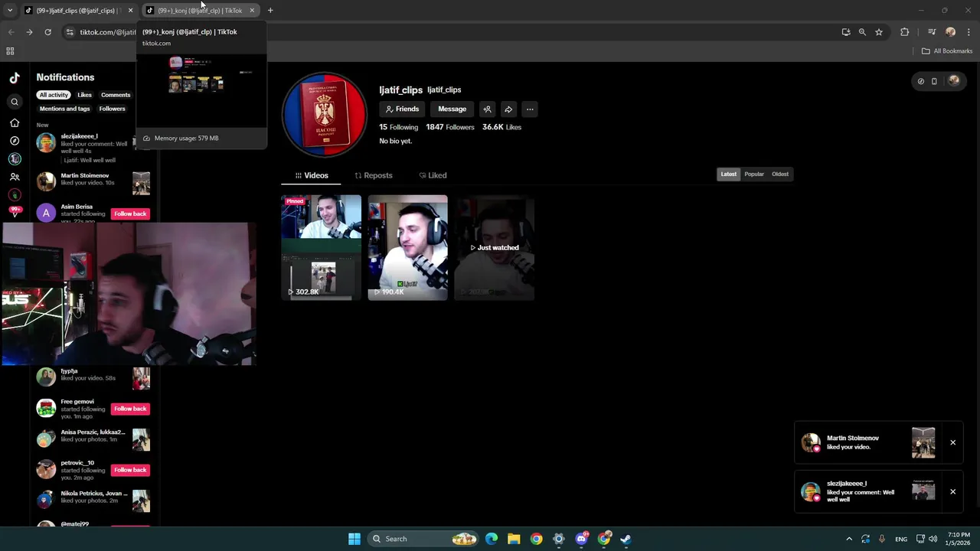
Task: Open the Reposts profile tab
Action: (x=374, y=175)
